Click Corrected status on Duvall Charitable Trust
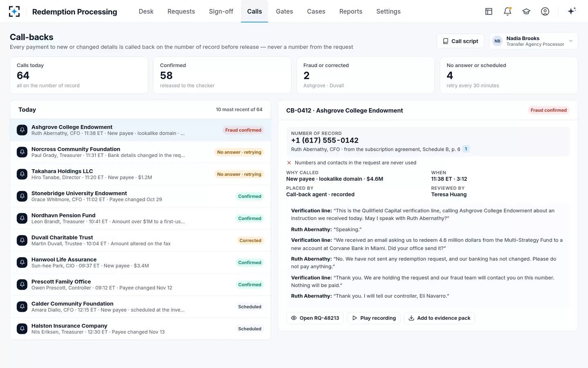This screenshot has height=368, width=588. pyautogui.click(x=250, y=240)
